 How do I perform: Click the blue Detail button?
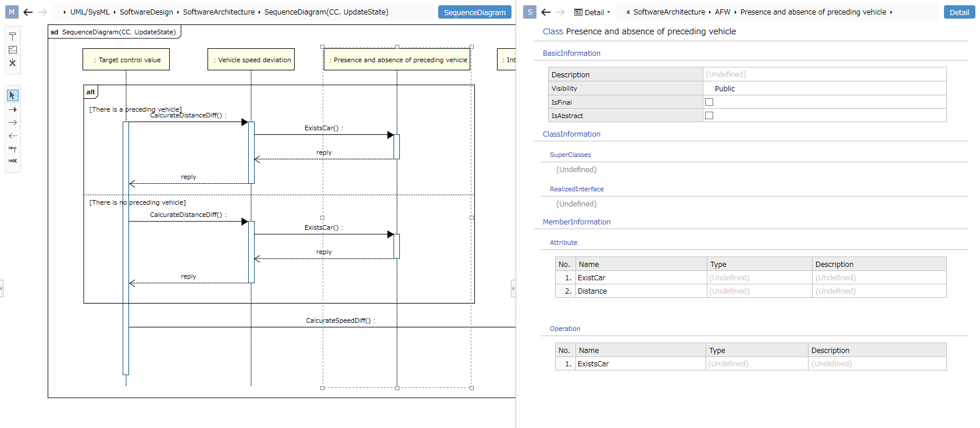[959, 12]
